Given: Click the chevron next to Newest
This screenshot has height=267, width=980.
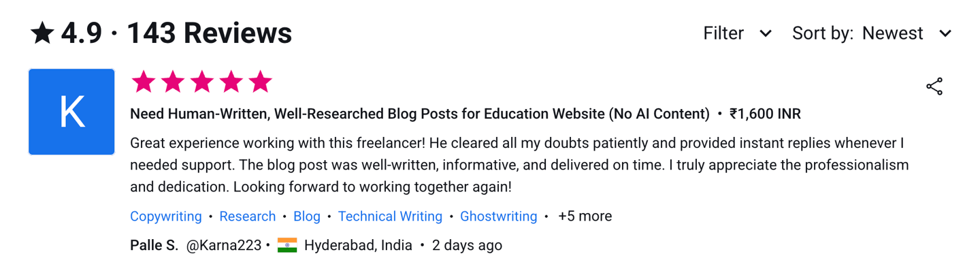Looking at the screenshot, I should (x=945, y=33).
